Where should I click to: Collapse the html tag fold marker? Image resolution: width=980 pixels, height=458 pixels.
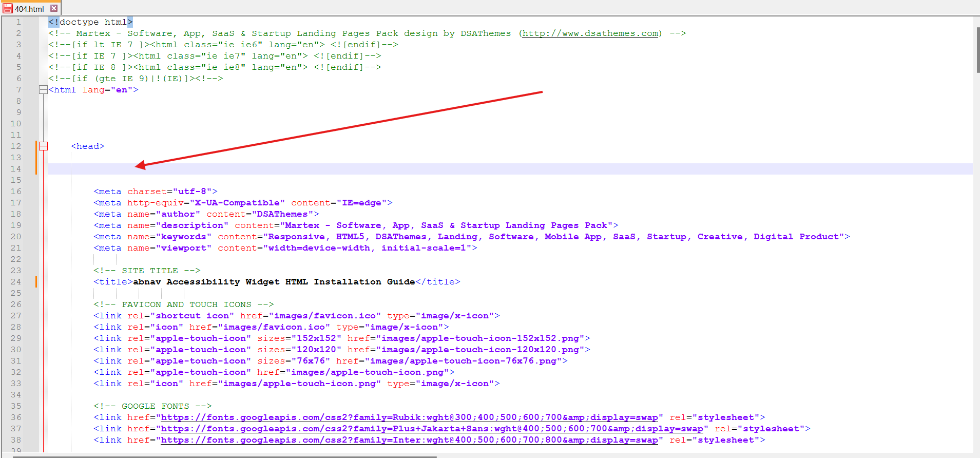(x=43, y=90)
